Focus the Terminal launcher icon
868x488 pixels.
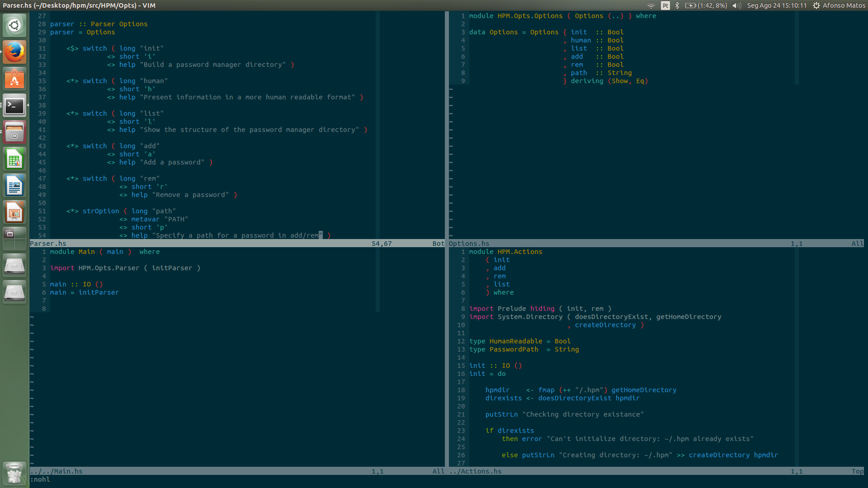click(x=14, y=105)
